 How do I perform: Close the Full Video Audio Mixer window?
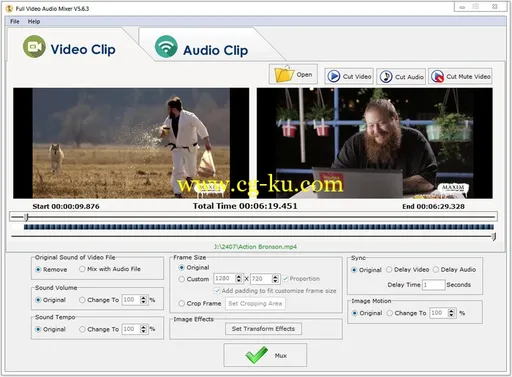[495, 7]
